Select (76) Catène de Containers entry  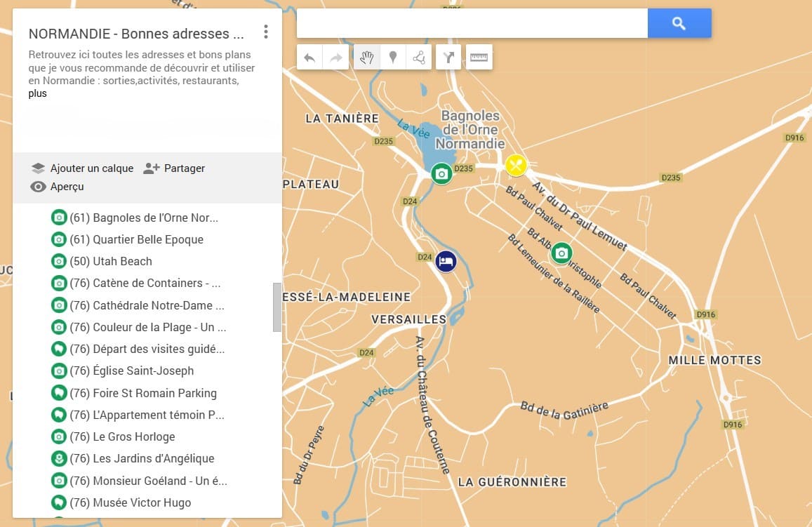click(145, 283)
